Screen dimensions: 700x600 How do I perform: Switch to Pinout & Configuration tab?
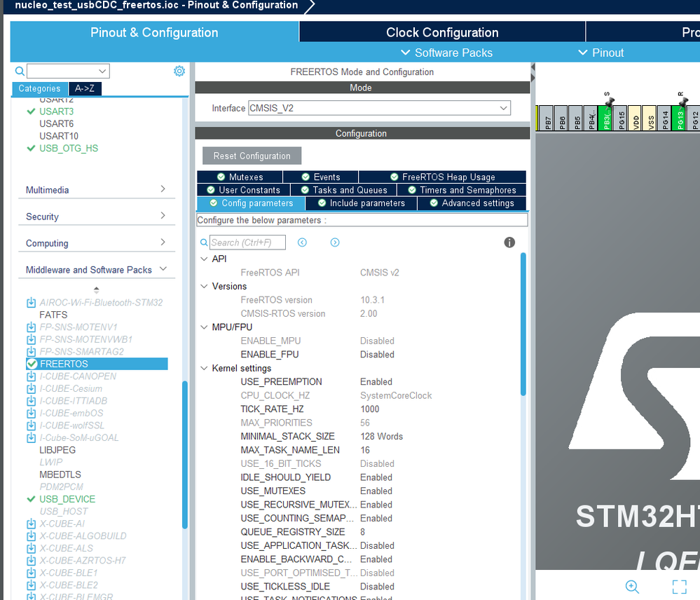(x=154, y=32)
